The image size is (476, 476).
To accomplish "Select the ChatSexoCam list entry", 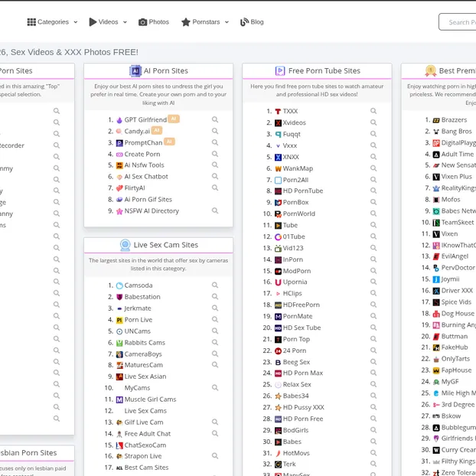I will coord(145,445).
